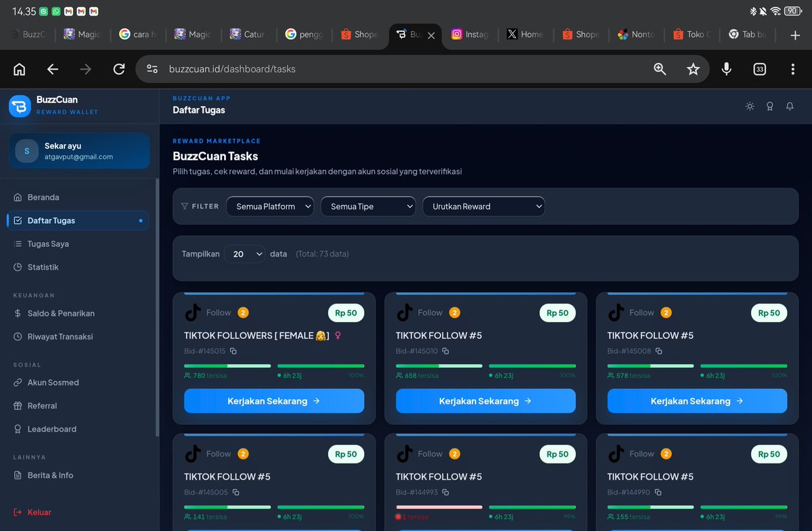Image resolution: width=812 pixels, height=531 pixels.
Task: Copy Bid-#145008 with the copy icon
Action: pos(658,351)
